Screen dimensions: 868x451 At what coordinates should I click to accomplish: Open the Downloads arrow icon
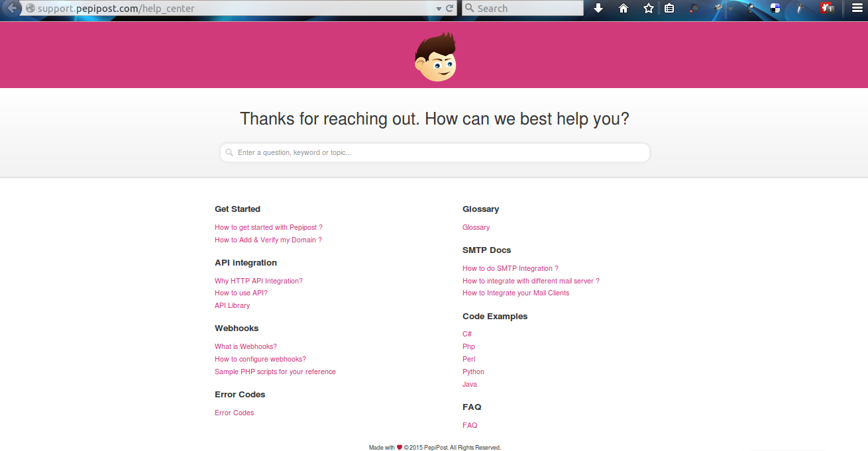click(x=598, y=8)
